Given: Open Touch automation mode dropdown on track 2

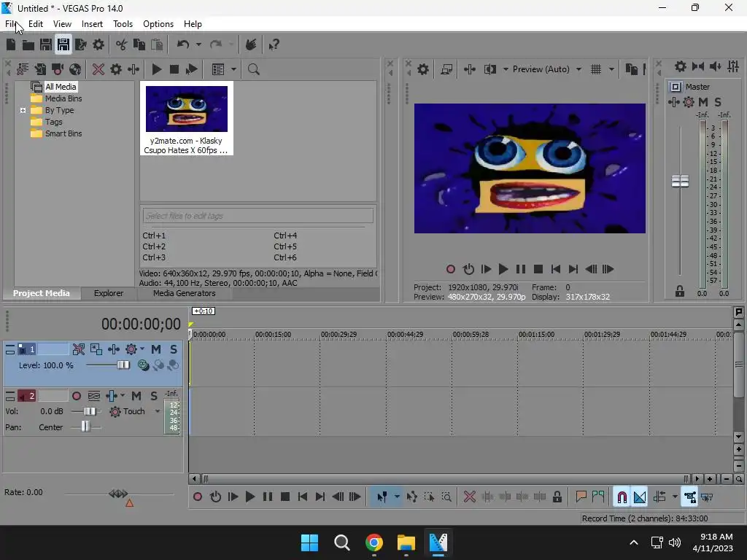Looking at the screenshot, I should click(x=158, y=411).
